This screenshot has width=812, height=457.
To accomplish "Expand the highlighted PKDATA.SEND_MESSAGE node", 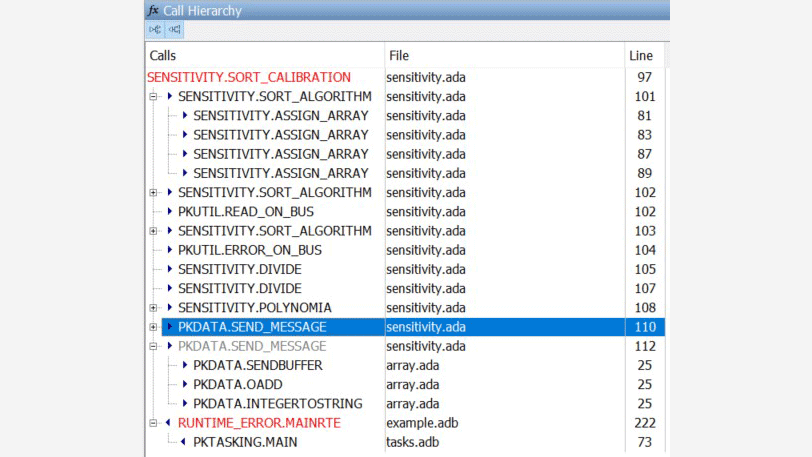I will coord(153,327).
